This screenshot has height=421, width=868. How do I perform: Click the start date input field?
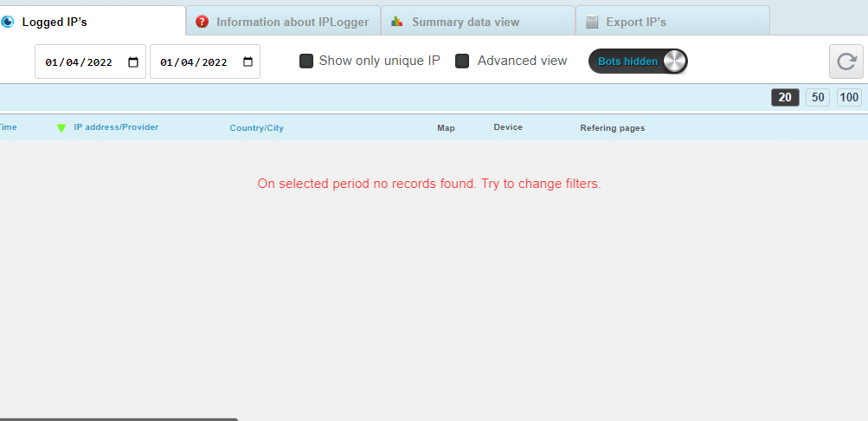point(90,62)
